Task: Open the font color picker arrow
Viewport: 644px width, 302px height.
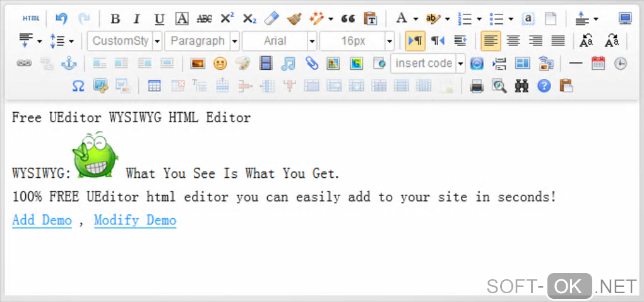Action: click(x=415, y=18)
